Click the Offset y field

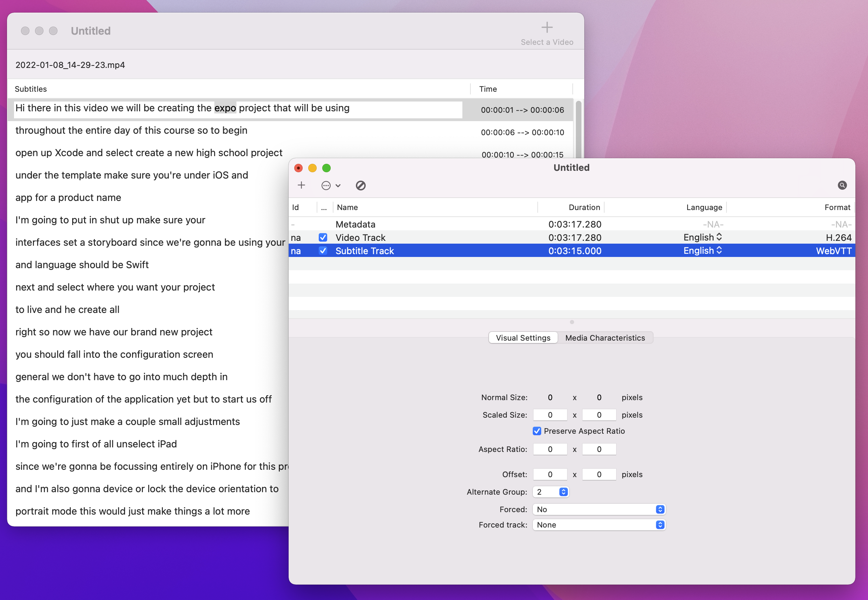(599, 474)
